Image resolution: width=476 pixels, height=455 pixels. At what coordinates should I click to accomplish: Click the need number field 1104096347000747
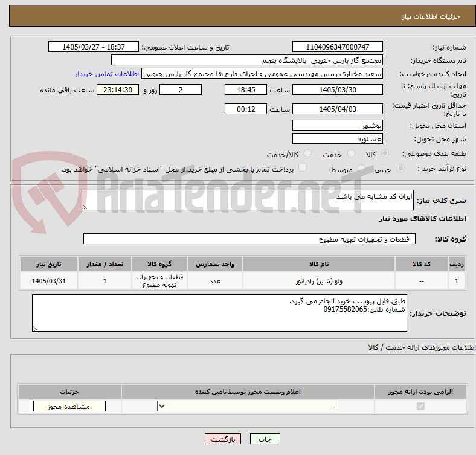point(337,47)
